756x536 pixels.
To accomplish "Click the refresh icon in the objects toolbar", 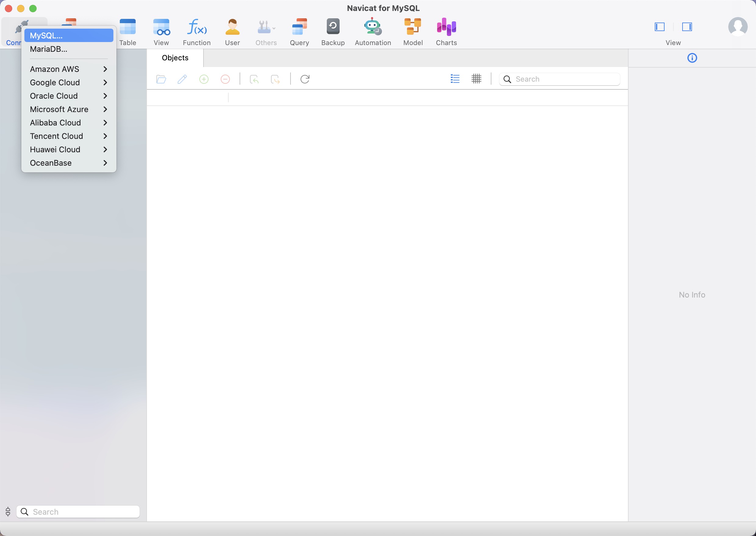I will click(x=305, y=79).
